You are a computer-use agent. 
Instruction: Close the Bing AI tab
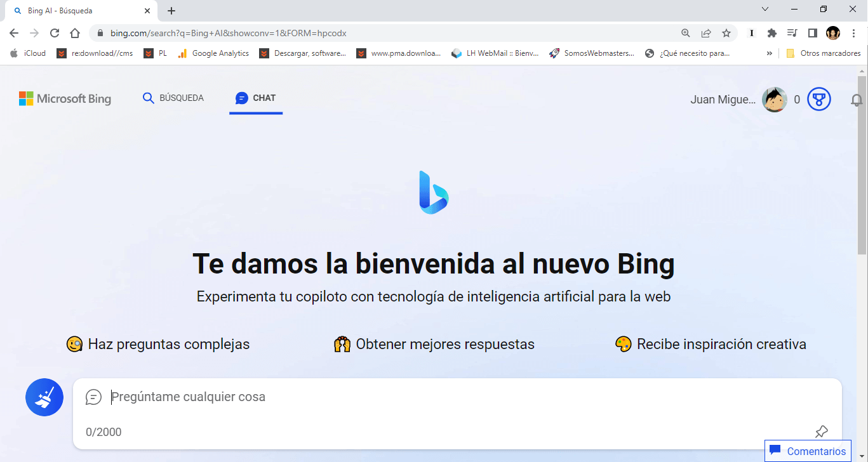click(147, 11)
